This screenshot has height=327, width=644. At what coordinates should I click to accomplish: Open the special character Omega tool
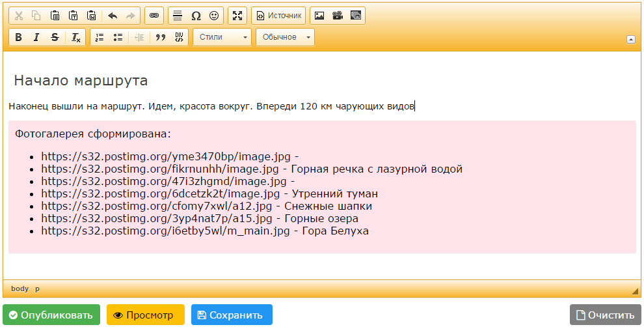coord(196,16)
